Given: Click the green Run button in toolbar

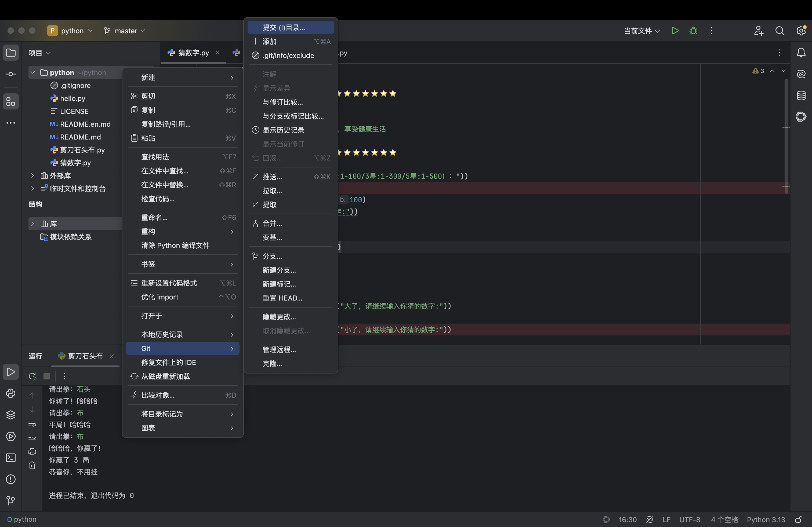Looking at the screenshot, I should (675, 31).
